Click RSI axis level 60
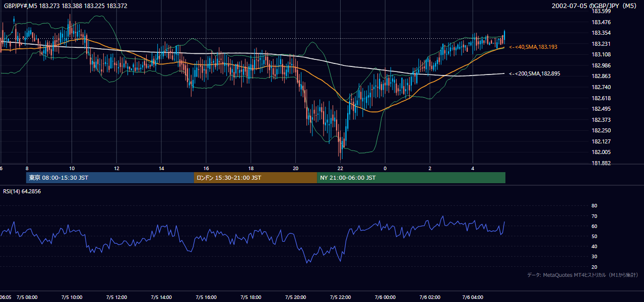The width and height of the screenshot is (644, 302). (x=594, y=226)
